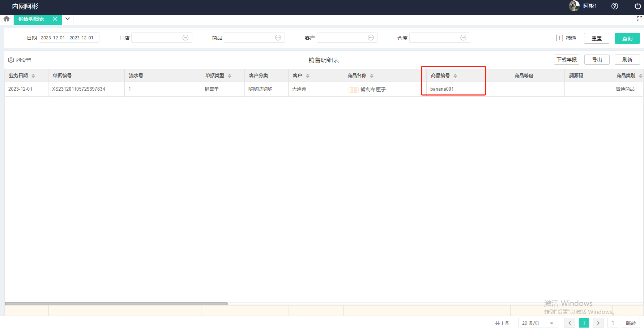This screenshot has height=329, width=644.
Task: Go to next page arrow
Action: (x=598, y=323)
